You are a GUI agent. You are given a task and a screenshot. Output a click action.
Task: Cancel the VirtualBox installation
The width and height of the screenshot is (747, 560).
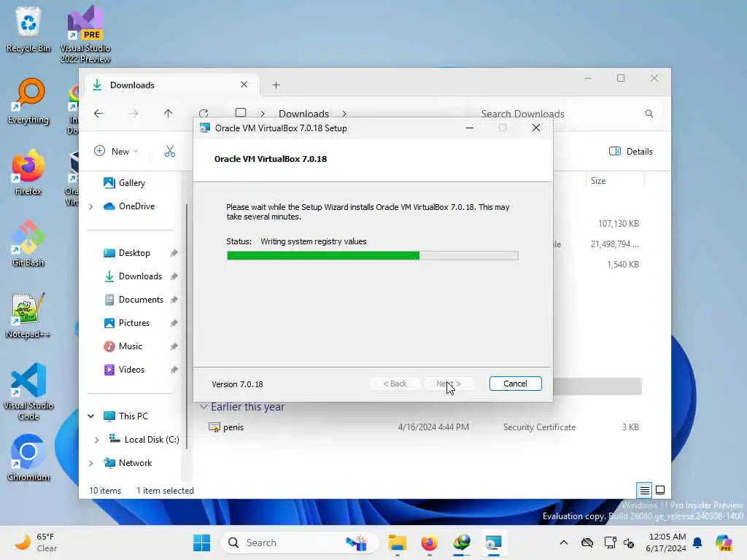pos(515,384)
